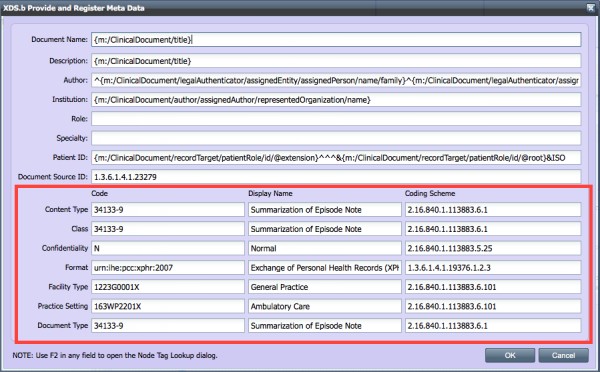Image resolution: width=600 pixels, height=372 pixels.
Task: Edit the Content Type coding scheme field
Action: [x=493, y=210]
